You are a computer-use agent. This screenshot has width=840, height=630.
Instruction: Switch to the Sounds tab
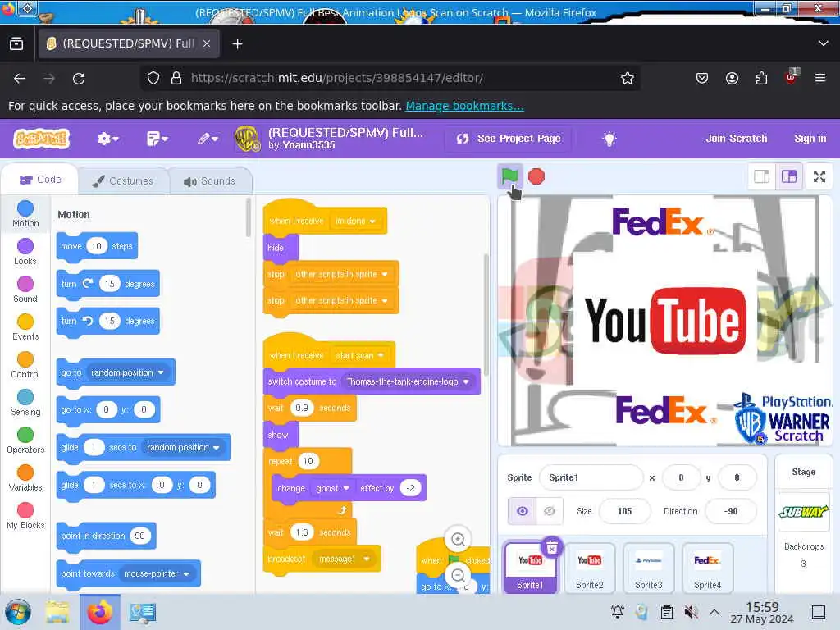pos(210,181)
